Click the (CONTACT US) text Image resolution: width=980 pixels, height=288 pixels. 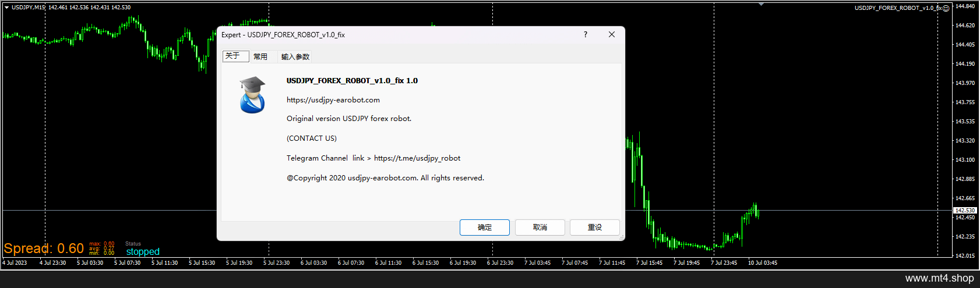point(312,138)
